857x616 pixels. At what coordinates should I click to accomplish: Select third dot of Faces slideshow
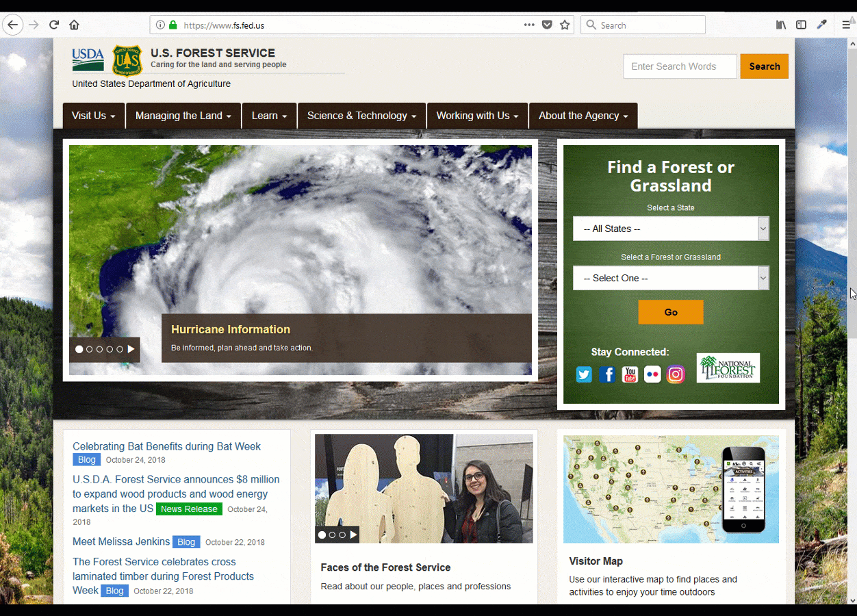coord(342,535)
